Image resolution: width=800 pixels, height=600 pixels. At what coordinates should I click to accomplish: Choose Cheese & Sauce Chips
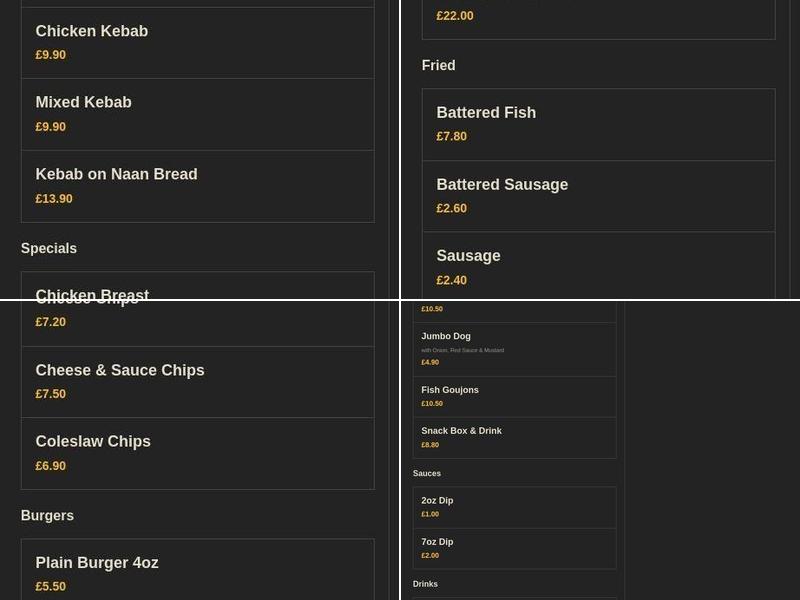[119, 370]
